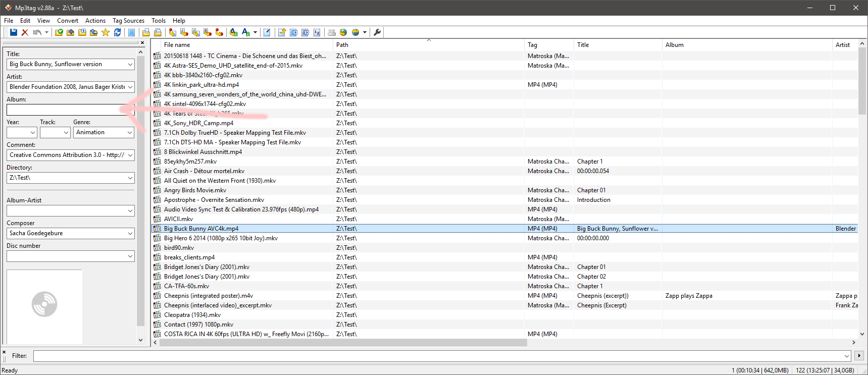The height and width of the screenshot is (375, 868).
Task: Select file Big Buck Bunny AVC4k.mp4
Action: click(201, 229)
